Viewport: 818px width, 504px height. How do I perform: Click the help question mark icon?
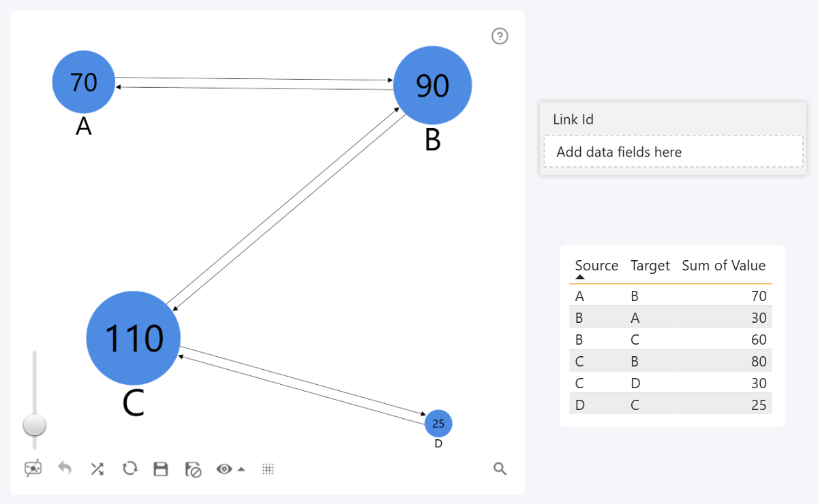click(500, 36)
